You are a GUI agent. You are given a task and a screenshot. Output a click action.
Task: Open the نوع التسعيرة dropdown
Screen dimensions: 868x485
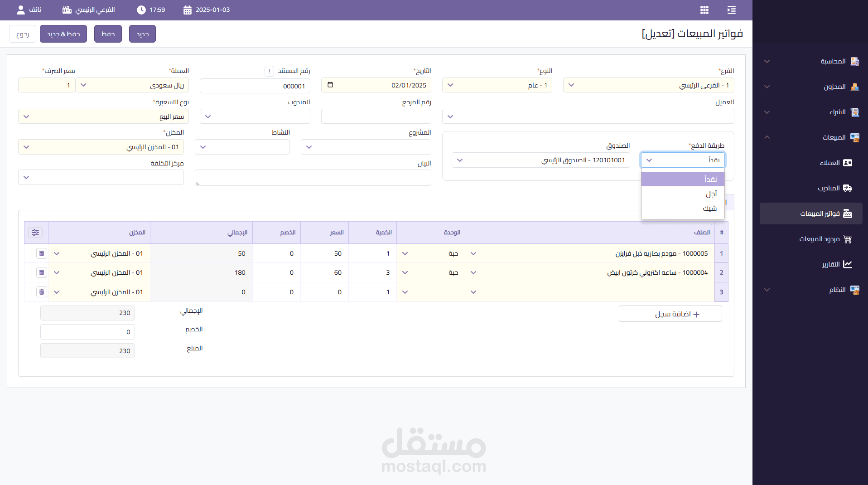103,116
